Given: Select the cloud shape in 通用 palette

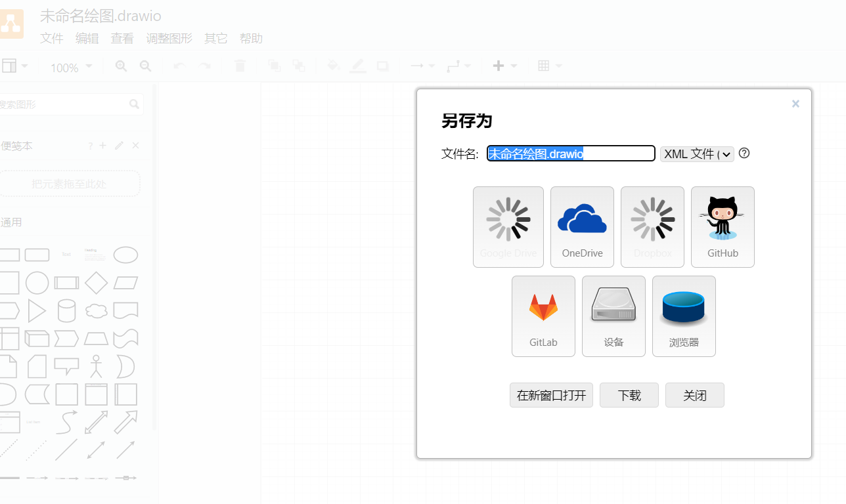Looking at the screenshot, I should (97, 310).
